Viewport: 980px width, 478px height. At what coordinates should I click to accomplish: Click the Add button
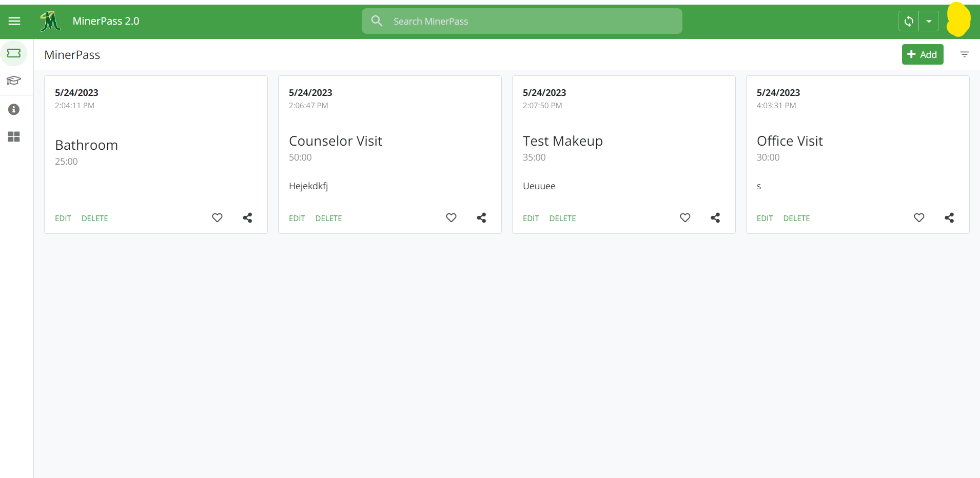pos(922,54)
